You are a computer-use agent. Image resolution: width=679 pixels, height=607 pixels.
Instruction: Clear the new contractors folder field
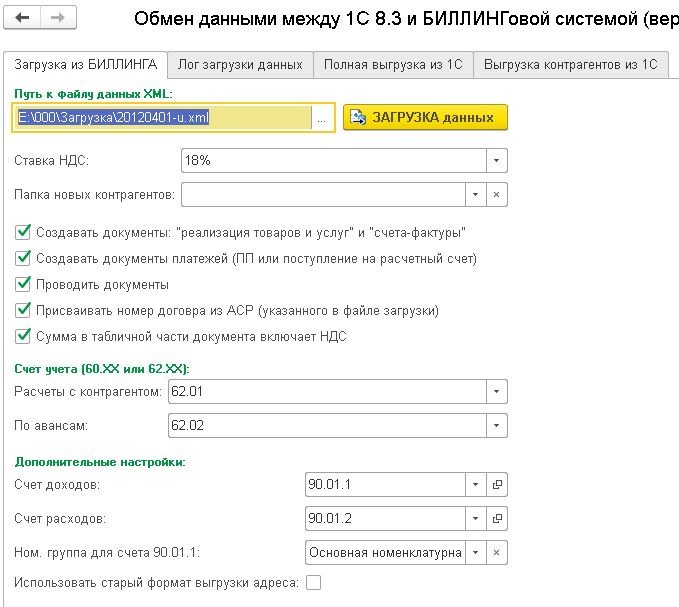tap(497, 194)
